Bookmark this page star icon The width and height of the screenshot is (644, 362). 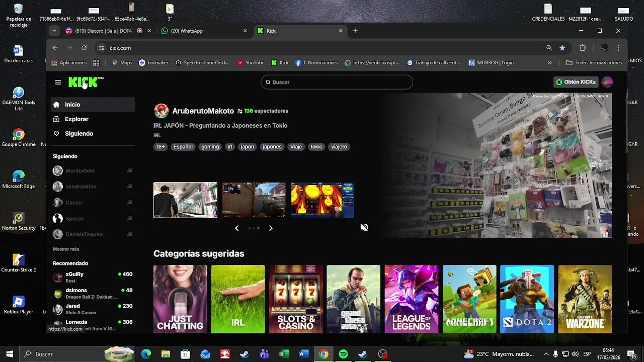click(x=562, y=48)
